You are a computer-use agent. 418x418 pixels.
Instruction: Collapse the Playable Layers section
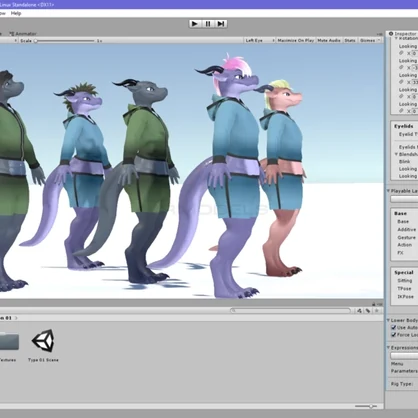click(x=388, y=191)
